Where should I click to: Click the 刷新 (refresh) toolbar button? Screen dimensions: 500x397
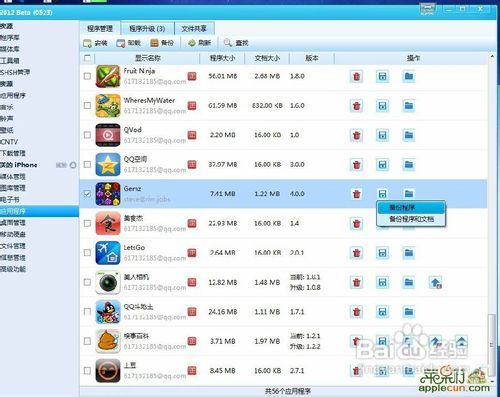[x=199, y=43]
